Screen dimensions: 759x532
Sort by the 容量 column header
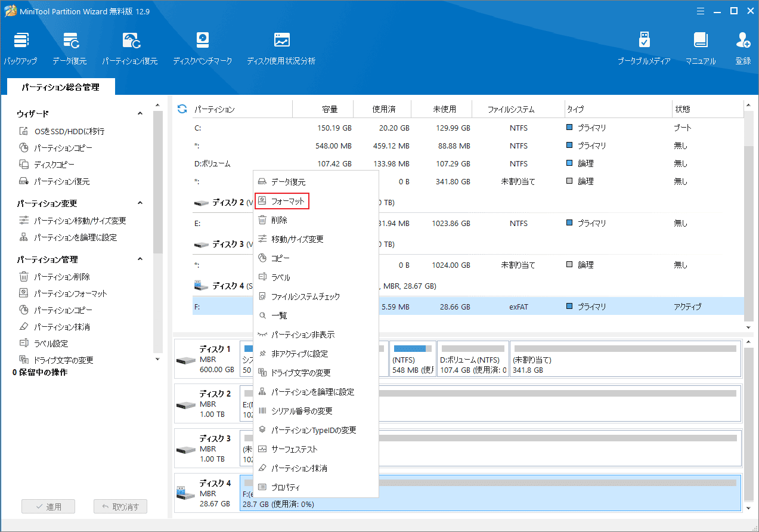point(330,109)
